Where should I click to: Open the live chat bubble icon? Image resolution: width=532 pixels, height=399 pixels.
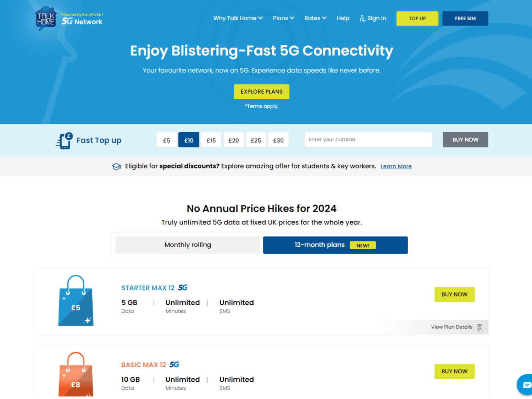526,384
